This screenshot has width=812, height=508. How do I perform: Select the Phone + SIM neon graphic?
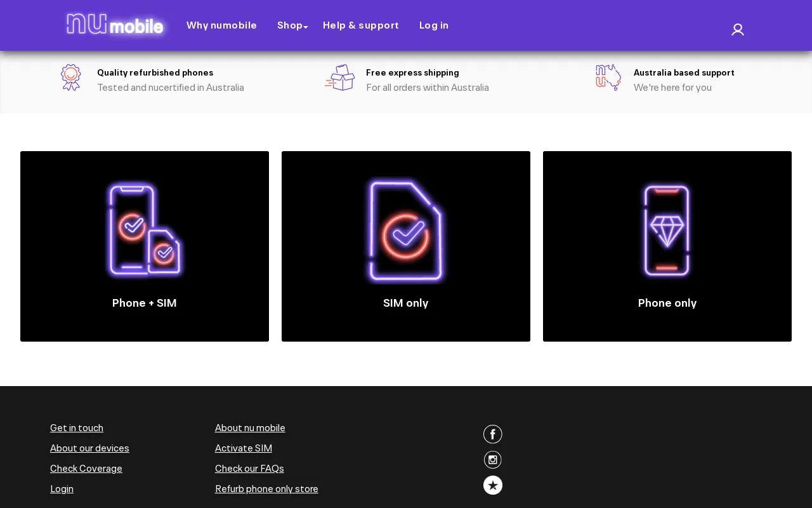145,229
